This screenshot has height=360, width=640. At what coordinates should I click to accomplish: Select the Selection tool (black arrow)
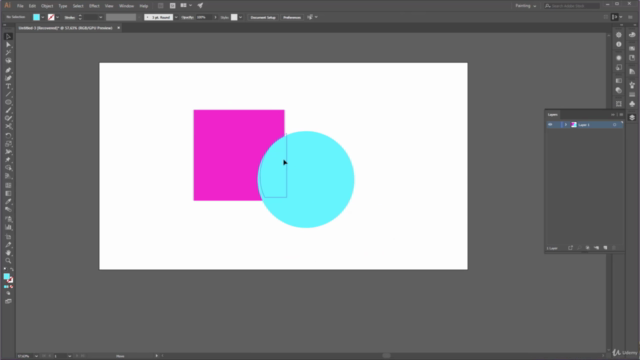8,37
